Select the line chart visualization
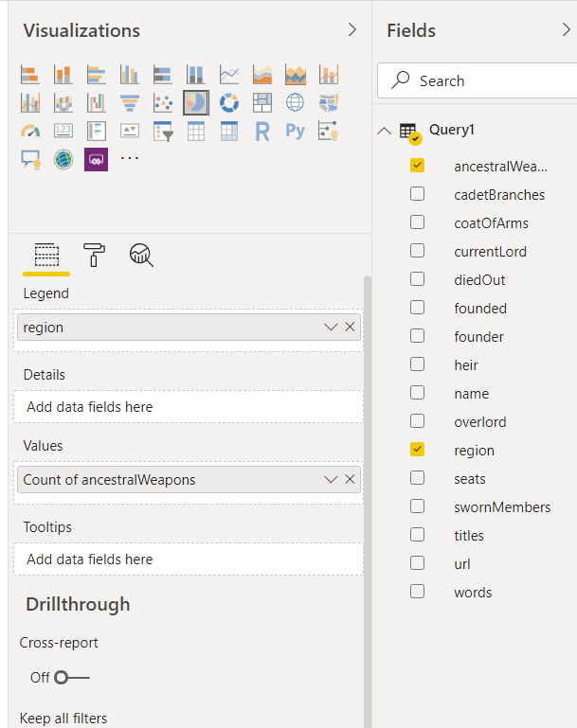The image size is (577, 728). [x=228, y=74]
